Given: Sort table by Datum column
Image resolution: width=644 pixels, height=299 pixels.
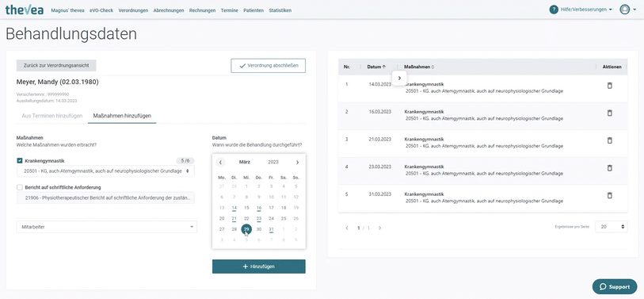Looking at the screenshot, I should 376,67.
